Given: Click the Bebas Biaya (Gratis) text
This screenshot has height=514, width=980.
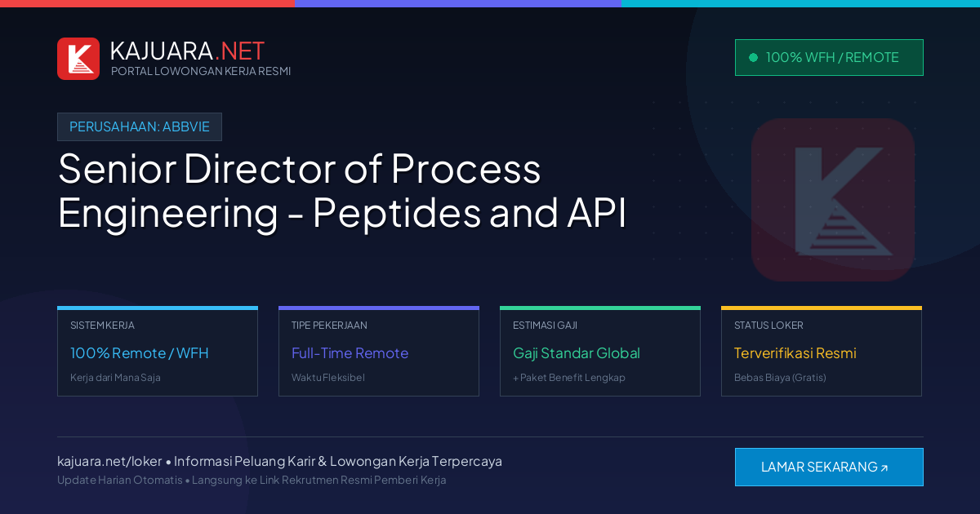Looking at the screenshot, I should click(780, 378).
